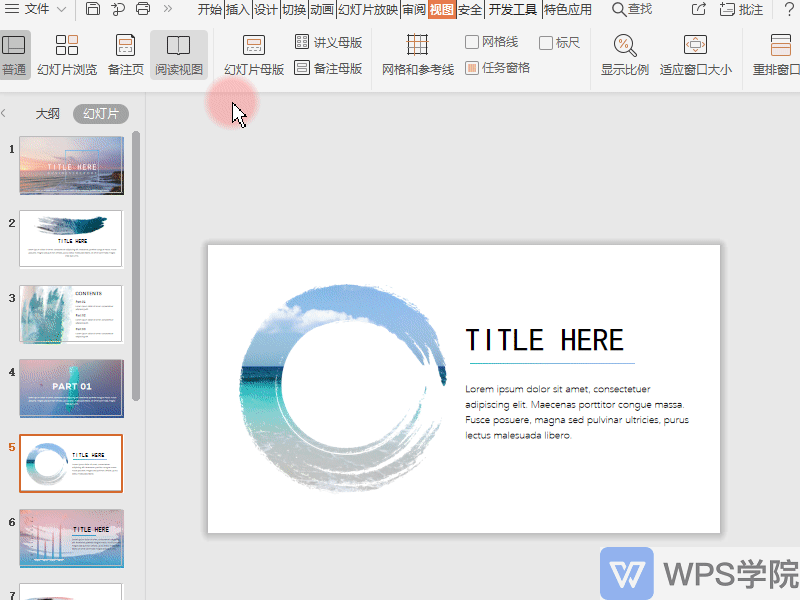Image resolution: width=800 pixels, height=600 pixels.
Task: Enable the Gridlines checkbox (网格线)
Action: (x=473, y=43)
